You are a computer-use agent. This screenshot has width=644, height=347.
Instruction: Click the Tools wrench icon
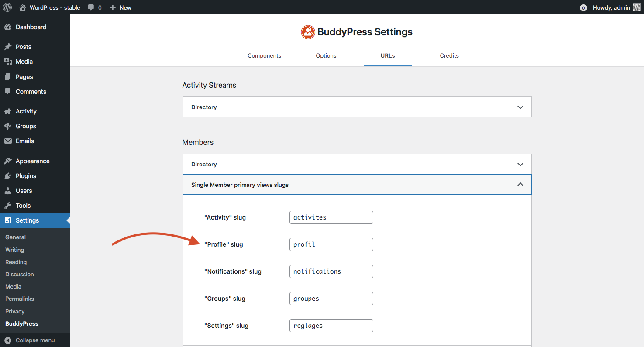coord(8,206)
